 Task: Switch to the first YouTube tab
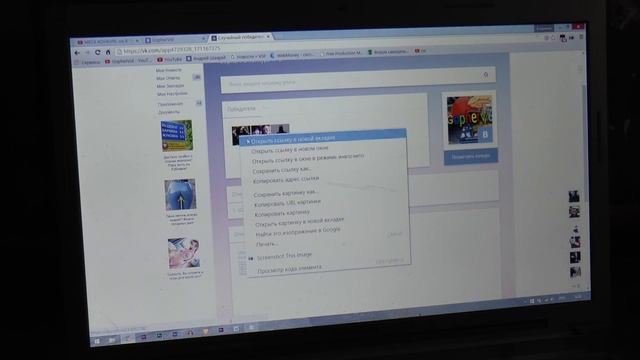(108, 42)
